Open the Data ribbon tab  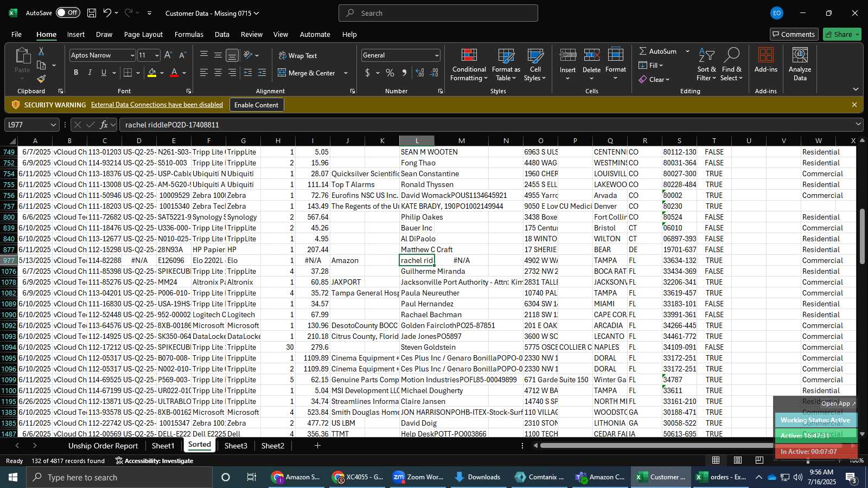[x=222, y=34]
